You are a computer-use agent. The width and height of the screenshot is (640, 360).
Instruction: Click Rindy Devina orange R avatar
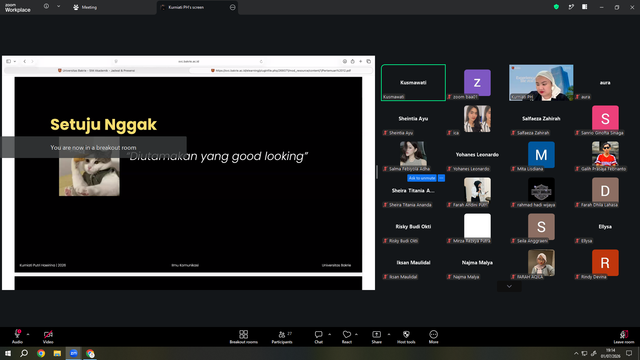(605, 262)
